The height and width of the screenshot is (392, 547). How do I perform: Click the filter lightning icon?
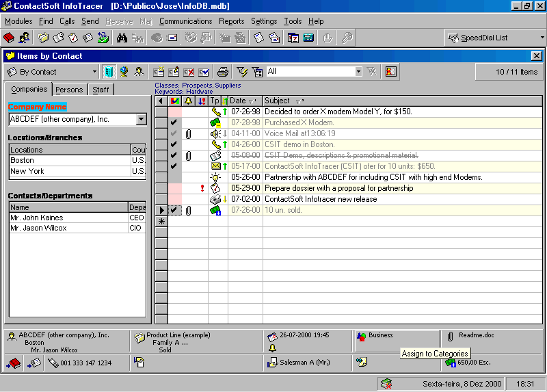click(242, 72)
